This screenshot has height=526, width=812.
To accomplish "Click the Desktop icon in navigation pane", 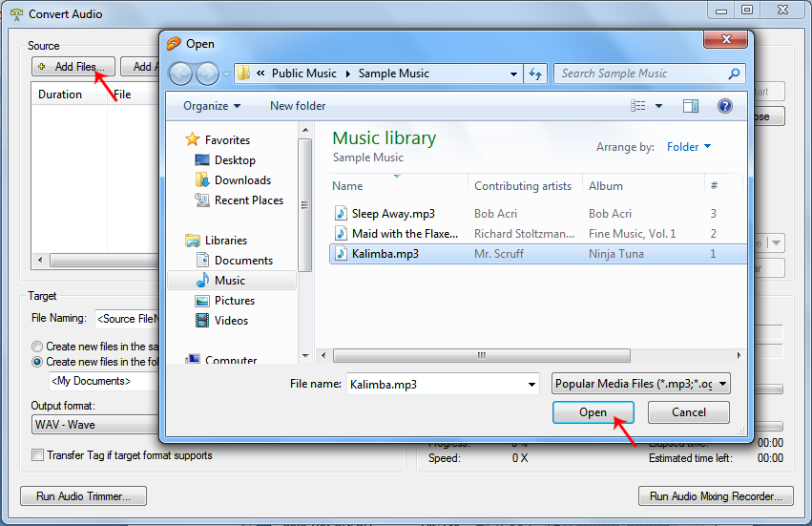I will pyautogui.click(x=202, y=159).
